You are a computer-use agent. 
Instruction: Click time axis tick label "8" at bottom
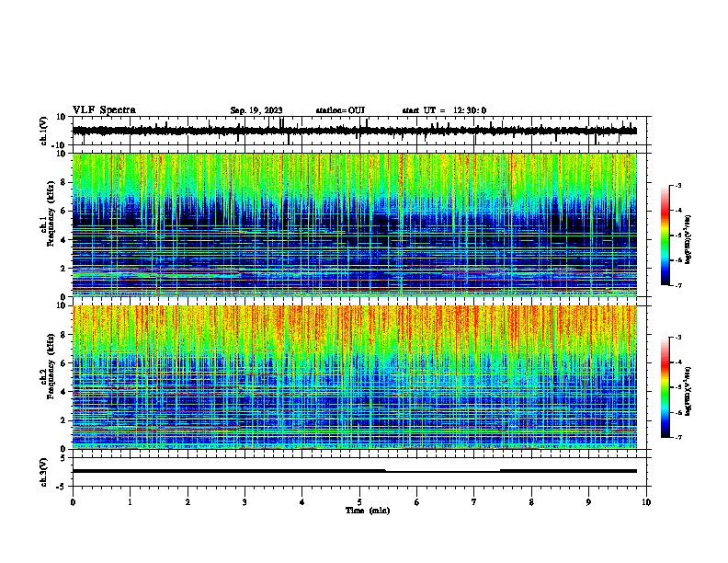531,502
